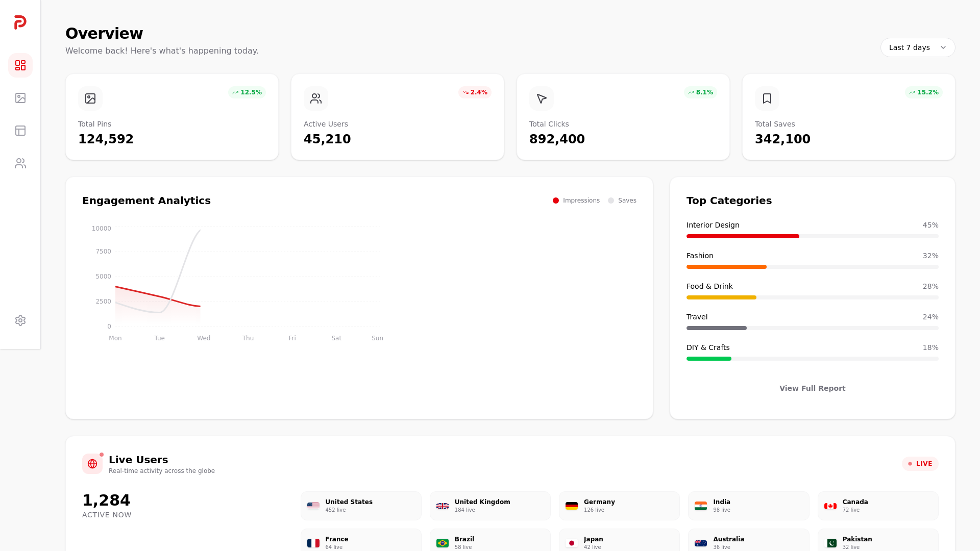Click the '452 live' text
Viewport: 980px width, 551px height.
335,510
